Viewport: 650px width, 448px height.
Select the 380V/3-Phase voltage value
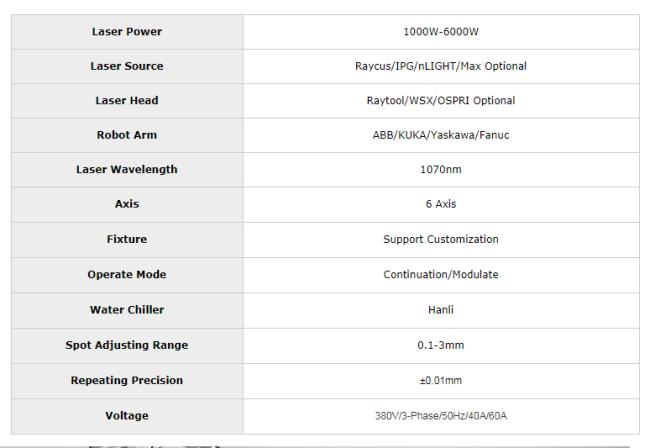pyautogui.click(x=441, y=416)
